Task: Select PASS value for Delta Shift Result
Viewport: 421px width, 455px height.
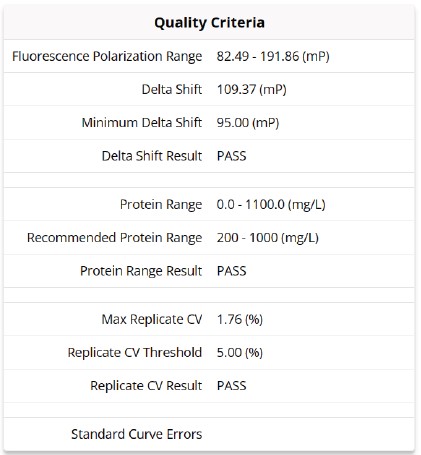Action: coord(231,156)
